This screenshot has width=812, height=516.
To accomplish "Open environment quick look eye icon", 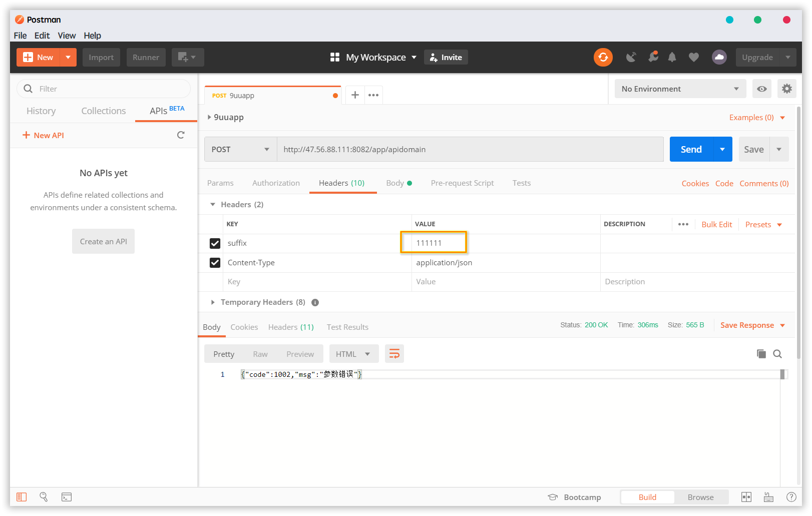I will [761, 89].
